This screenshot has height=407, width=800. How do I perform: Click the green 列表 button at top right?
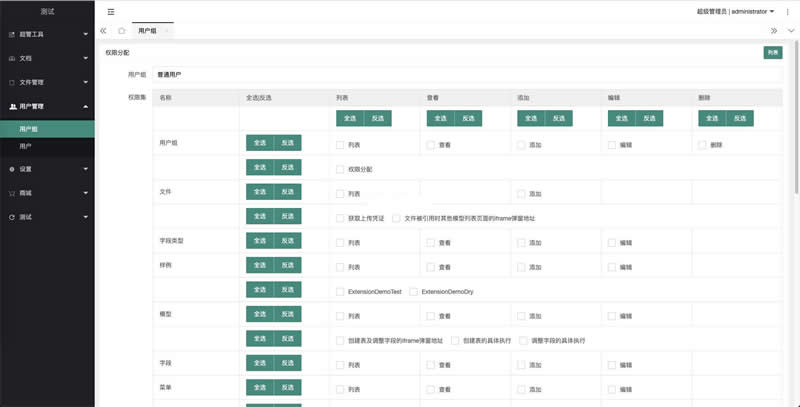pos(772,52)
